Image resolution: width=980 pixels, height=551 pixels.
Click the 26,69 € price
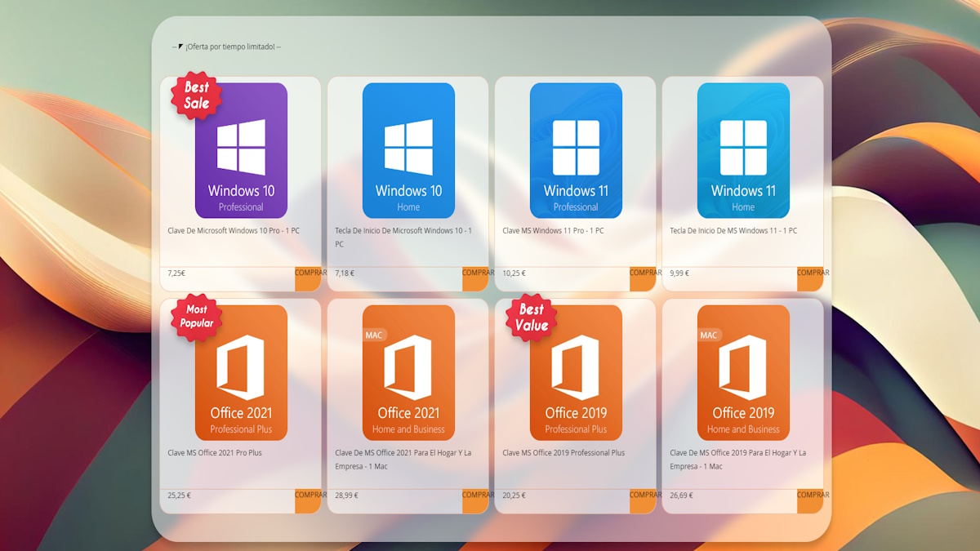681,495
